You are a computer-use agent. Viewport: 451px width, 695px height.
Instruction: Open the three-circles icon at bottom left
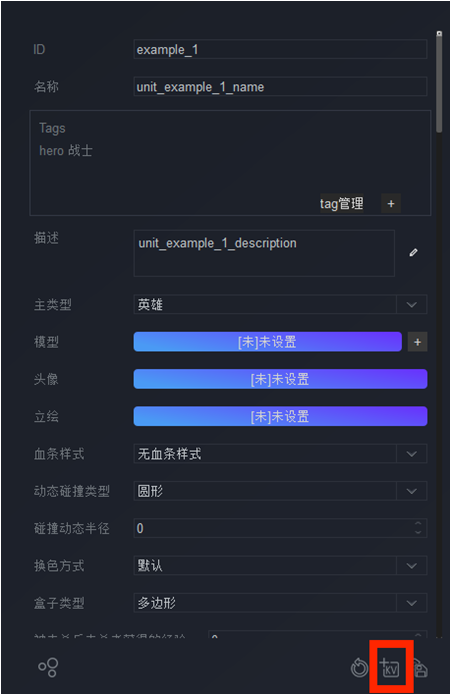tap(48, 667)
